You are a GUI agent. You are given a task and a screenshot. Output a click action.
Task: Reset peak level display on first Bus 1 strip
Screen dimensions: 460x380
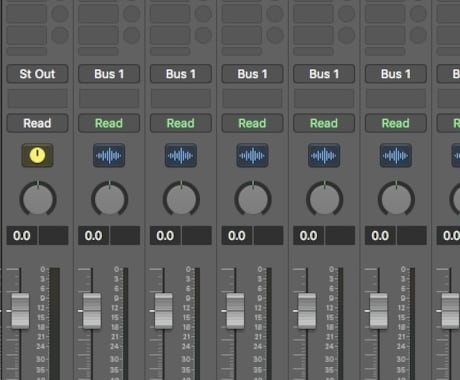(125, 236)
